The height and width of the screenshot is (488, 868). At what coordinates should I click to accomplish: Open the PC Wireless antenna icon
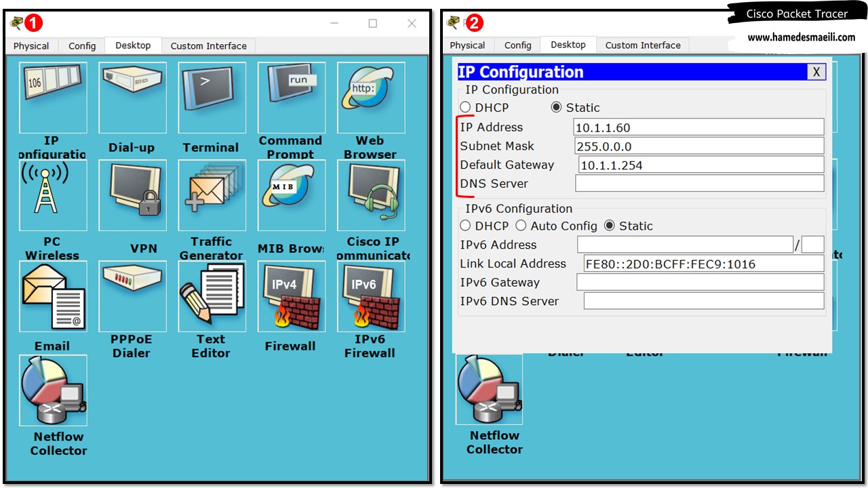[x=53, y=195]
